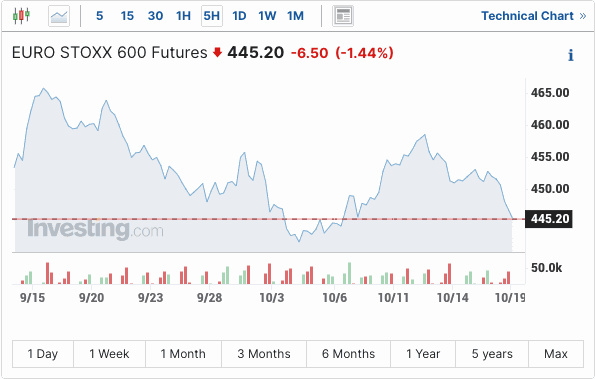
Task: Show the 5 years range
Action: click(492, 354)
